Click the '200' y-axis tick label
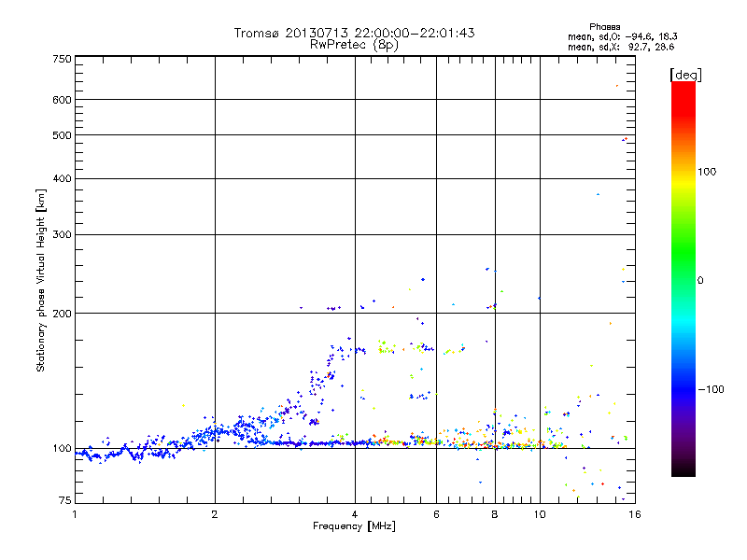 pyautogui.click(x=63, y=314)
